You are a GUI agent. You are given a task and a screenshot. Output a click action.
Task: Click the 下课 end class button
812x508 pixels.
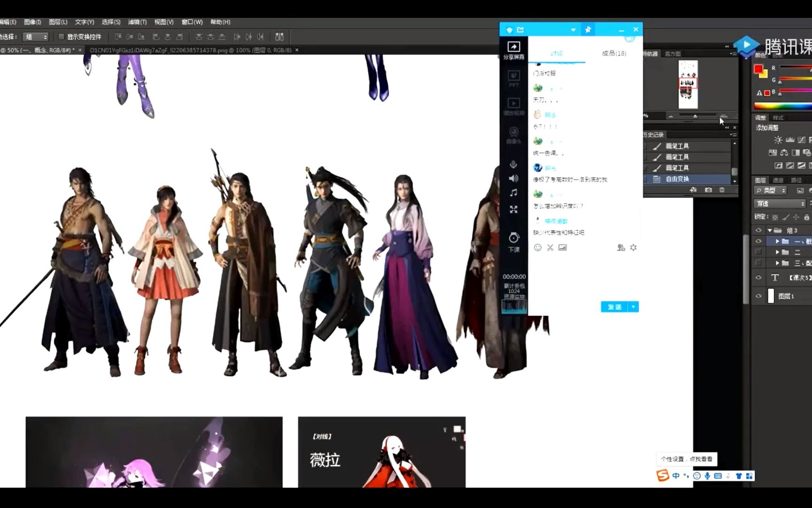click(514, 242)
